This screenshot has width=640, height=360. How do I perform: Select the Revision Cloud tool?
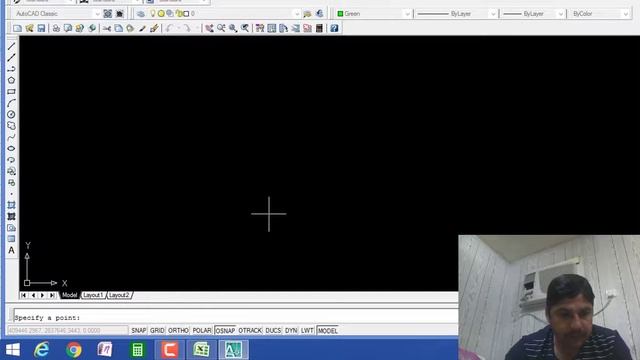(x=11, y=126)
